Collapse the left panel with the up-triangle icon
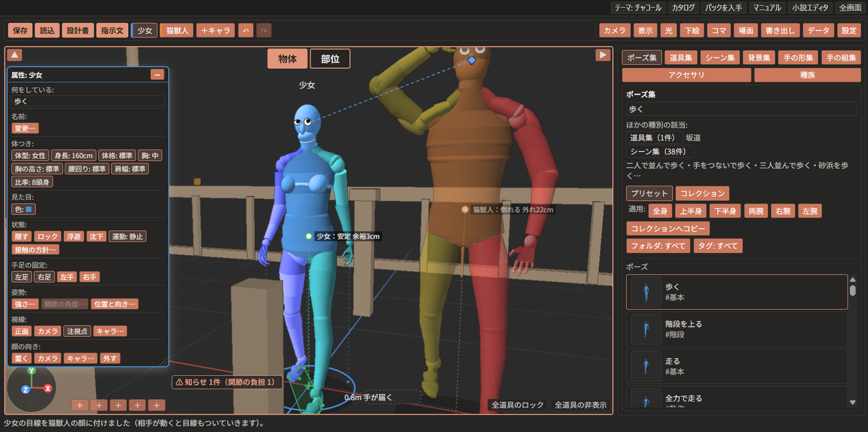 15,55
